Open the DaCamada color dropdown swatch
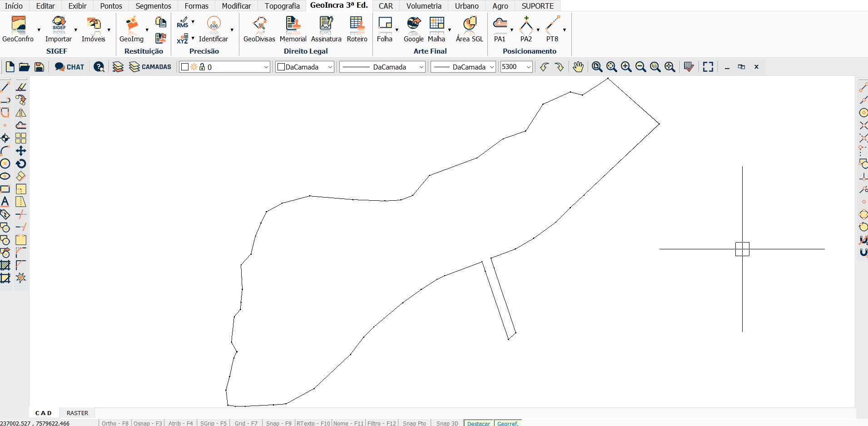This screenshot has height=426, width=868. [305, 67]
